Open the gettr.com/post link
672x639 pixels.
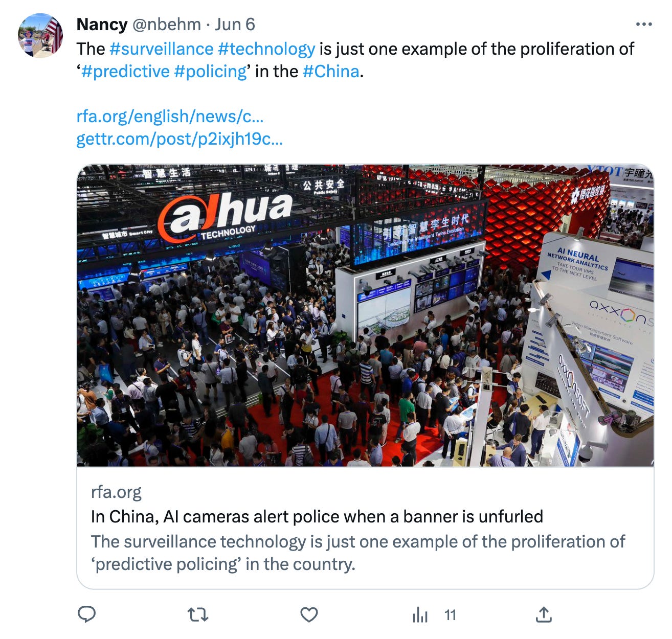tap(180, 139)
